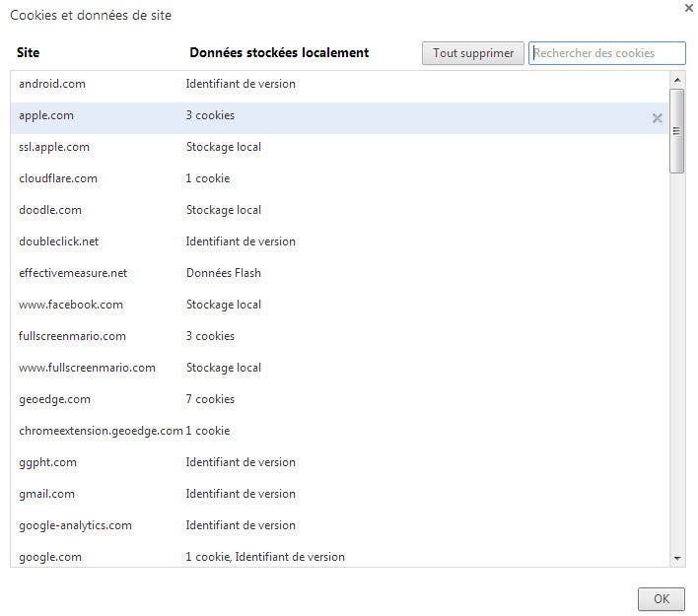Image resolution: width=698 pixels, height=616 pixels.
Task: Select the android.com site entry
Action: (x=52, y=85)
